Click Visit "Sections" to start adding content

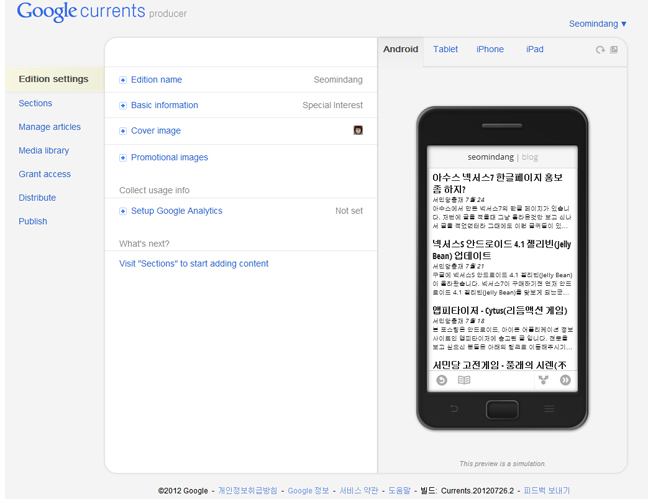(194, 264)
